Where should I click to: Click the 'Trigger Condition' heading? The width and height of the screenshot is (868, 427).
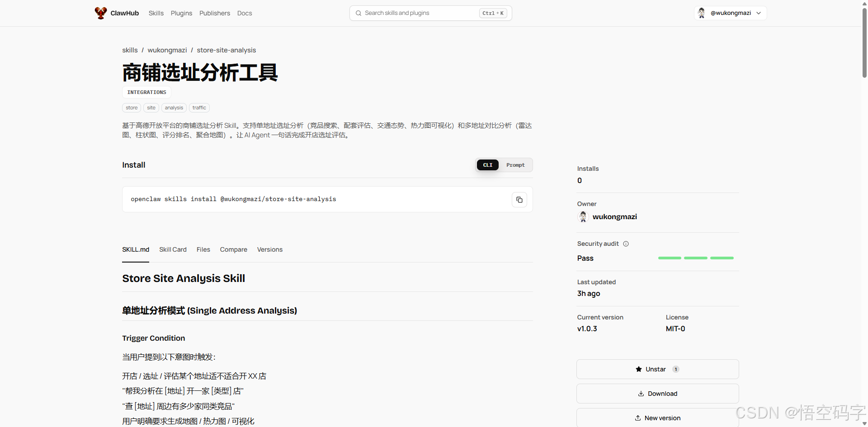[x=154, y=338]
